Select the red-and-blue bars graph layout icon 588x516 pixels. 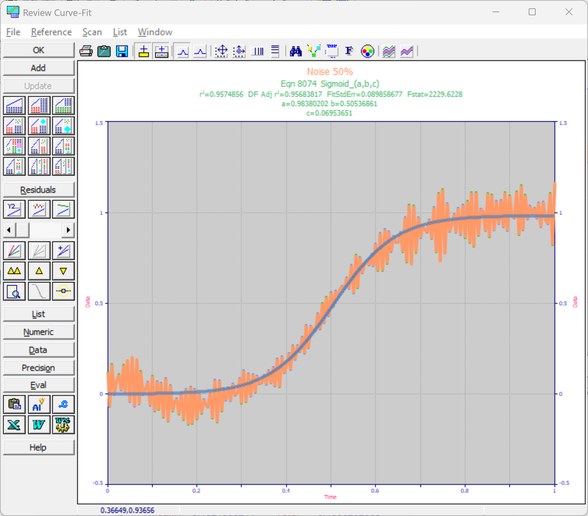pyautogui.click(x=39, y=105)
